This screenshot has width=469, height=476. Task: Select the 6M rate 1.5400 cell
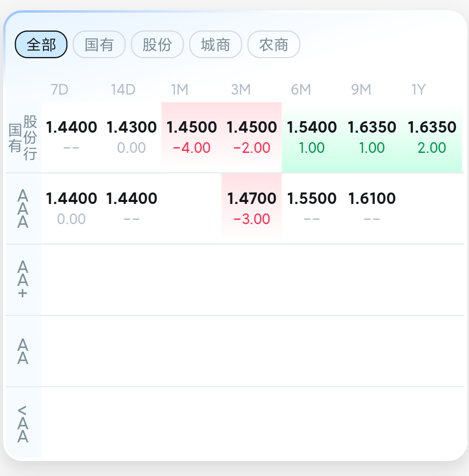[312, 137]
